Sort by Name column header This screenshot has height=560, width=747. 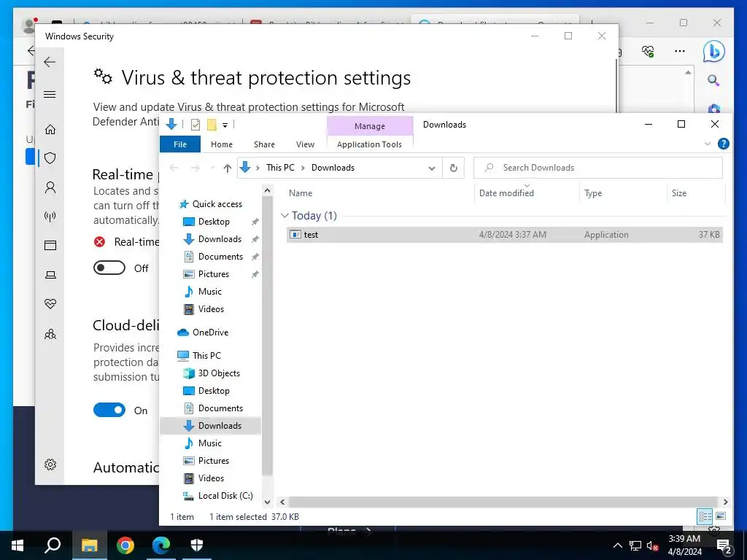(x=301, y=192)
